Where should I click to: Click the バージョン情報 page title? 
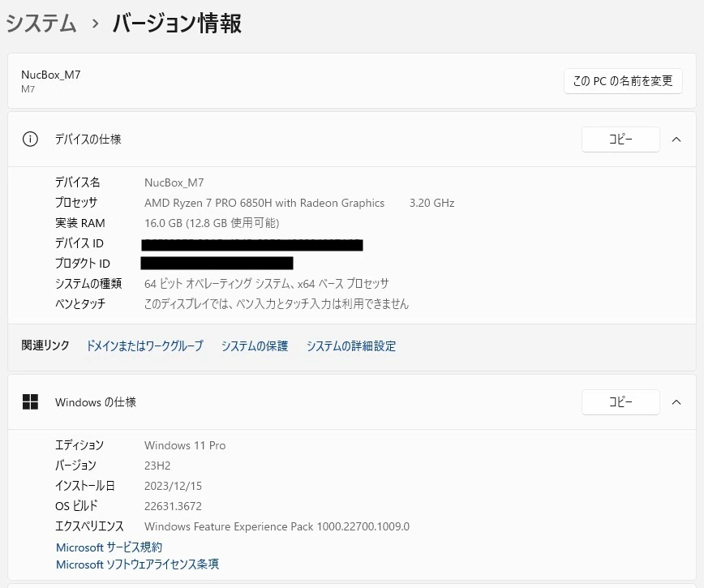pyautogui.click(x=177, y=24)
